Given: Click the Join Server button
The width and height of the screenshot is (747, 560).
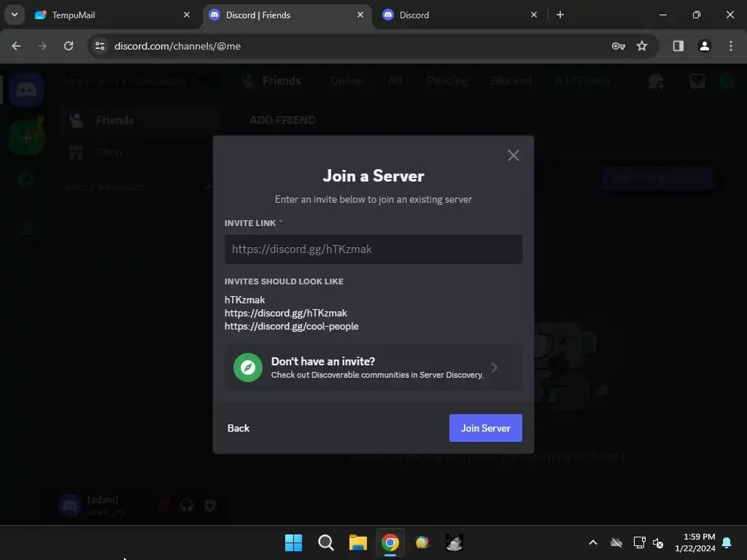Looking at the screenshot, I should tap(485, 428).
